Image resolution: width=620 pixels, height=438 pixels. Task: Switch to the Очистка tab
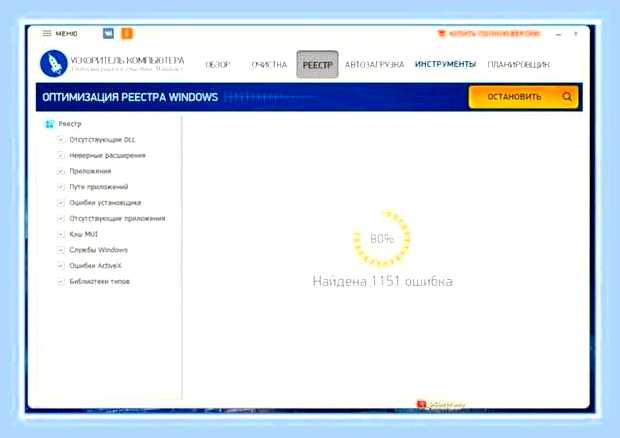coord(269,64)
